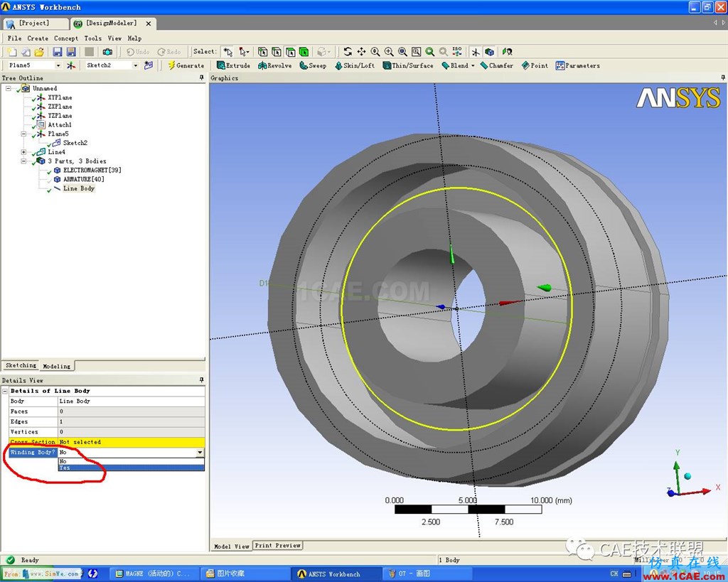
Task: Open the Winding Body dropdown arrow
Action: coord(200,453)
